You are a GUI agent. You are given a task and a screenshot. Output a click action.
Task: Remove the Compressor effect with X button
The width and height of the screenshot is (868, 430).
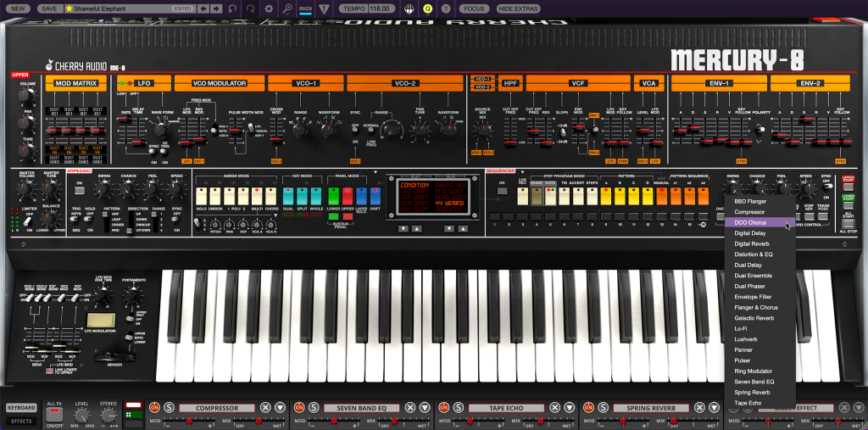(x=265, y=407)
